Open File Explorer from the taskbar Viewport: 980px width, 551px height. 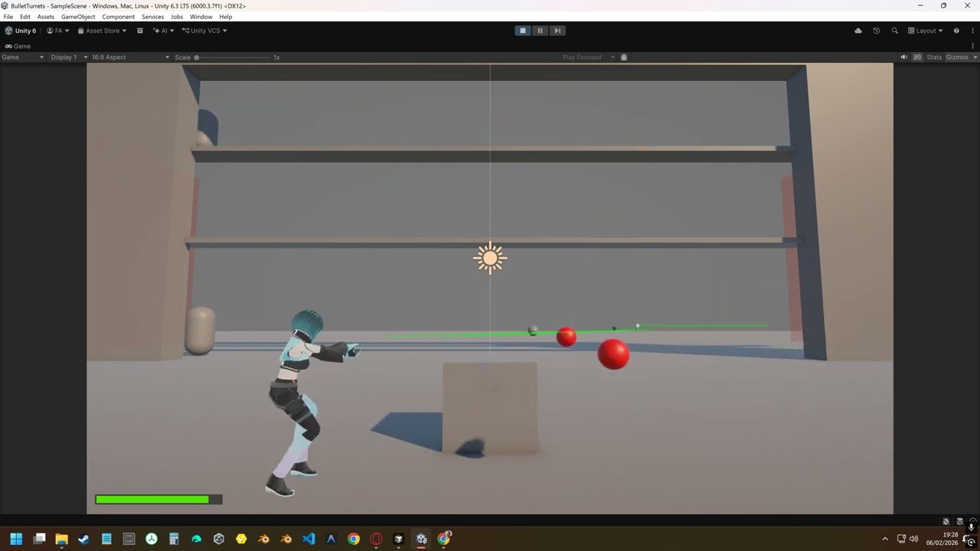click(x=61, y=539)
